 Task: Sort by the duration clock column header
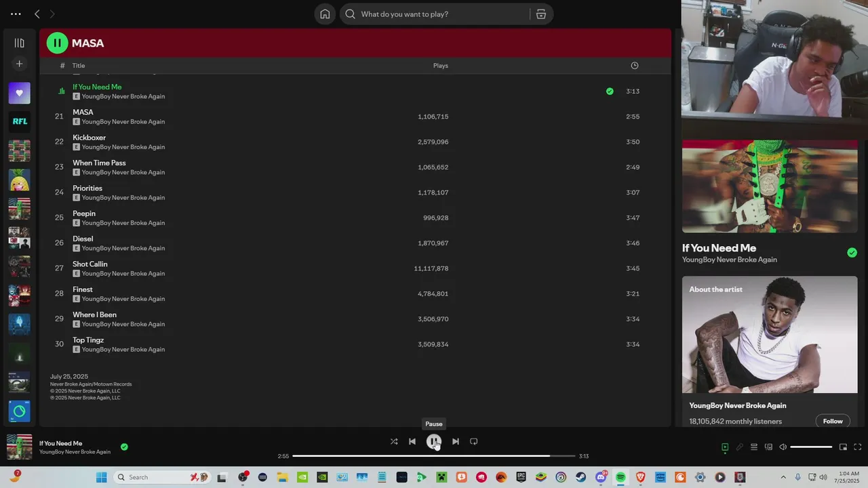pyautogui.click(x=635, y=66)
